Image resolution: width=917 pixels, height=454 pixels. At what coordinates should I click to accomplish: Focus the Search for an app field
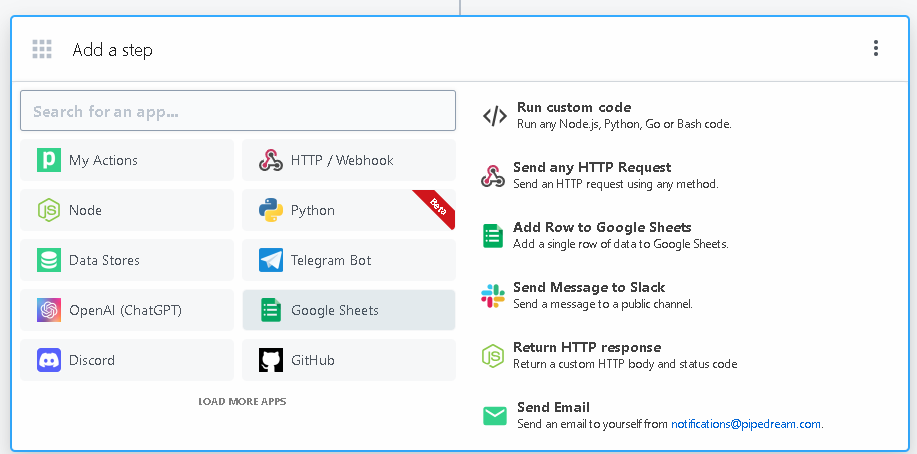pyautogui.click(x=237, y=111)
